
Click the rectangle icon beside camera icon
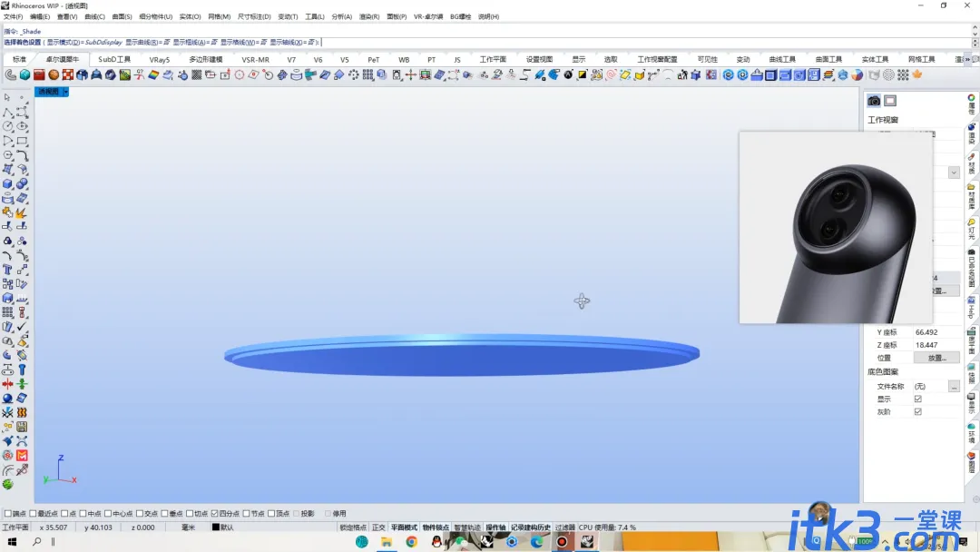tap(890, 101)
